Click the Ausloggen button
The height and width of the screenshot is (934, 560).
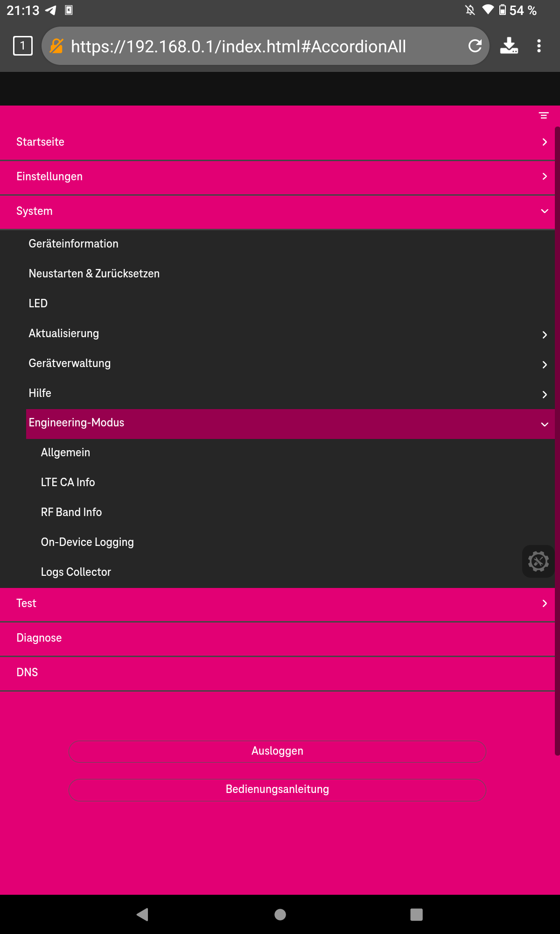277,751
